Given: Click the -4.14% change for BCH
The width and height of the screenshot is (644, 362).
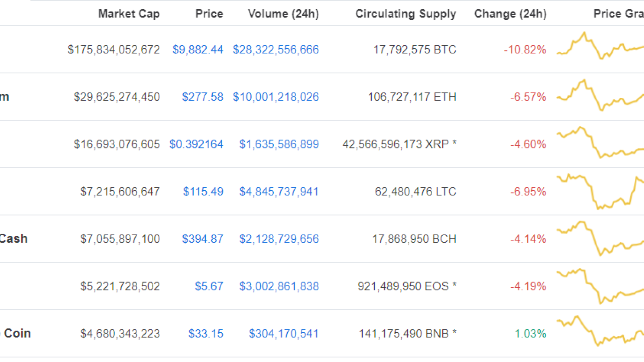Looking at the screenshot, I should point(528,239).
